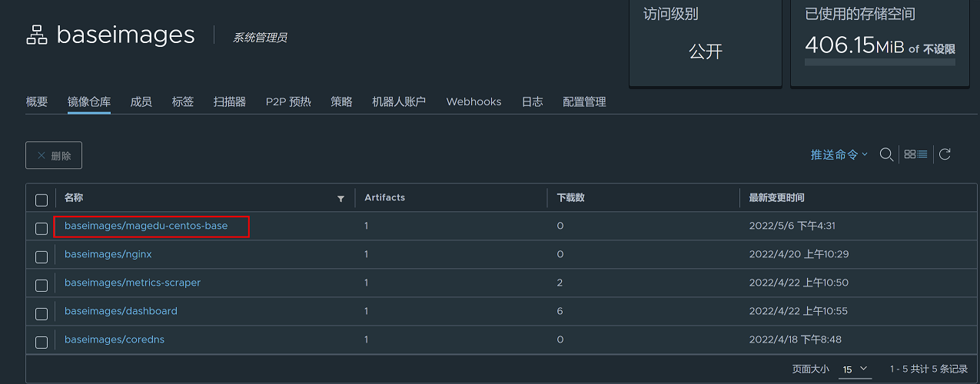Select all repositories with header checkbox
Viewport: 980px width, 384px height.
tap(42, 200)
